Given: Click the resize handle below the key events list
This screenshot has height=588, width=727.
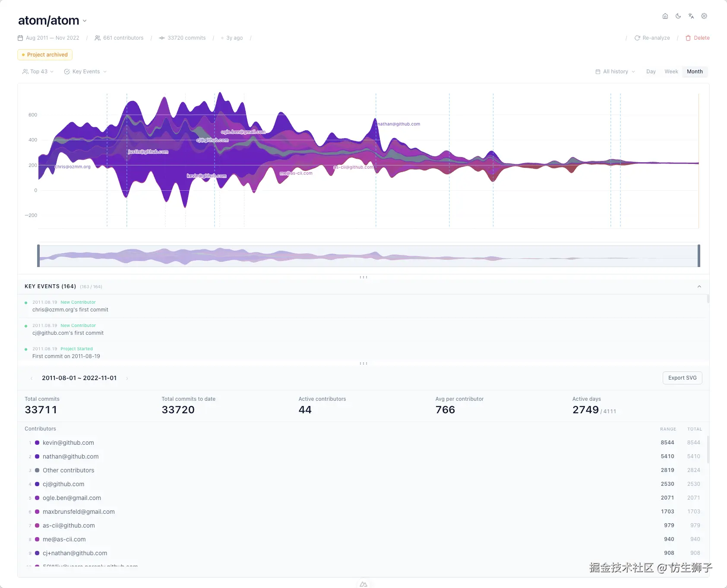Looking at the screenshot, I should tap(363, 363).
